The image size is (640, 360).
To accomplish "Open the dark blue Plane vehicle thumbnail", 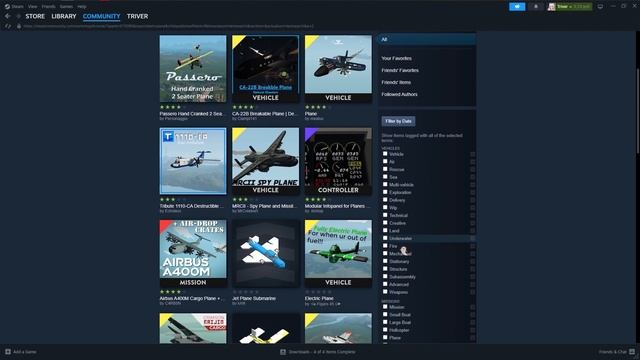I will (338, 69).
